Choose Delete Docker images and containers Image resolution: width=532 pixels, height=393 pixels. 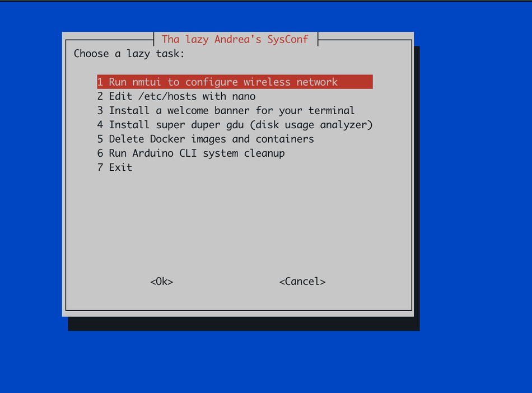click(x=211, y=139)
